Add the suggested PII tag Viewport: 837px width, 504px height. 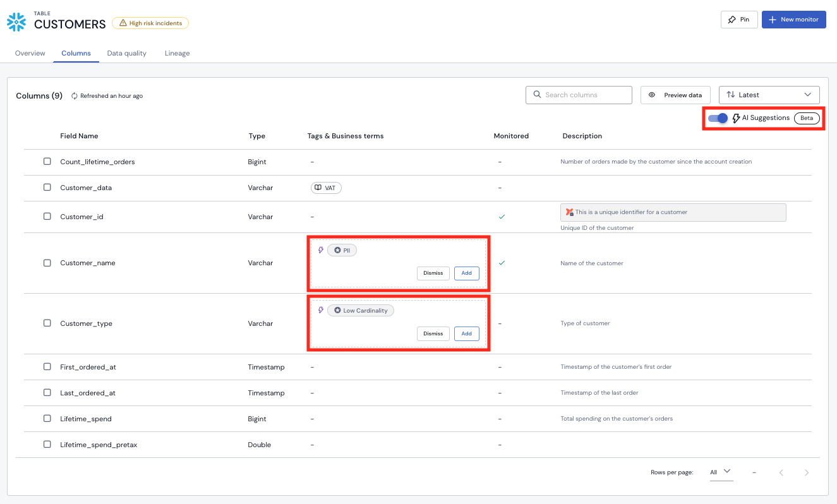tap(466, 273)
